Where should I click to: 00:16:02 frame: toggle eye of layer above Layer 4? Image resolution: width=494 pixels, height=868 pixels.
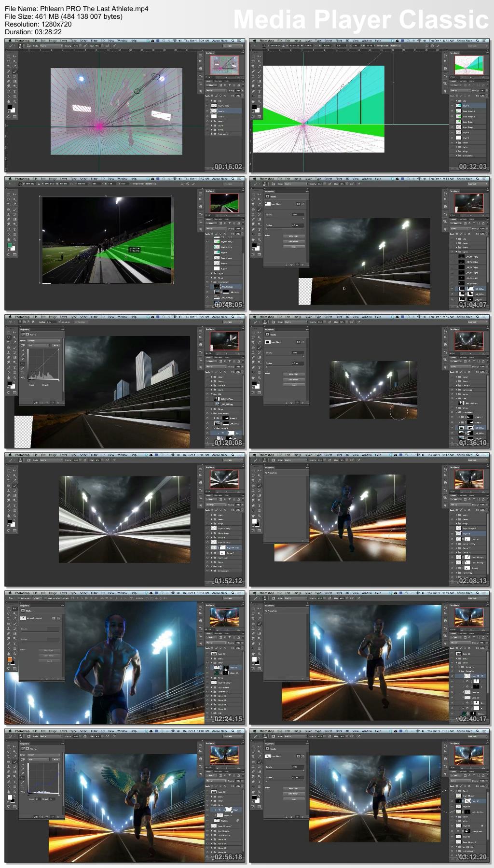click(x=207, y=106)
